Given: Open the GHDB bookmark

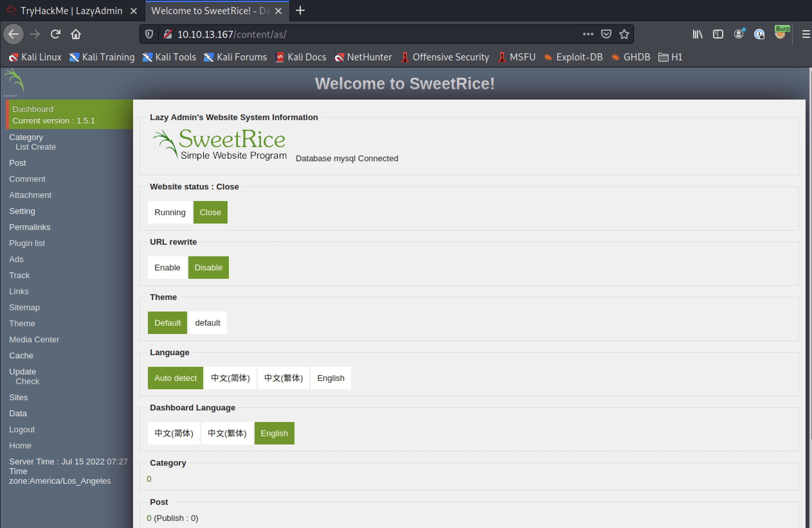Looking at the screenshot, I should point(630,57).
